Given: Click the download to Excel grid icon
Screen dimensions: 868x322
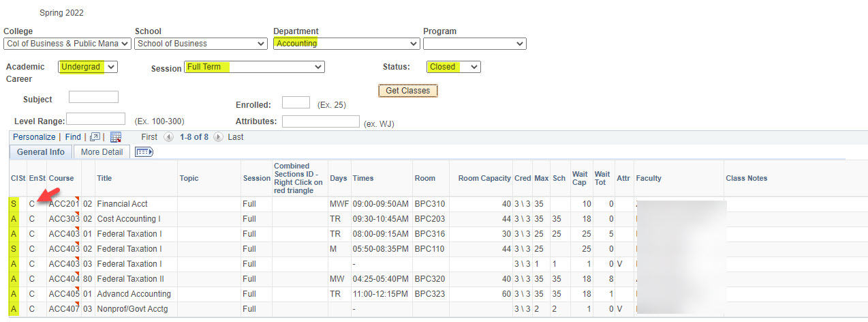Looking at the screenshot, I should 116,137.
